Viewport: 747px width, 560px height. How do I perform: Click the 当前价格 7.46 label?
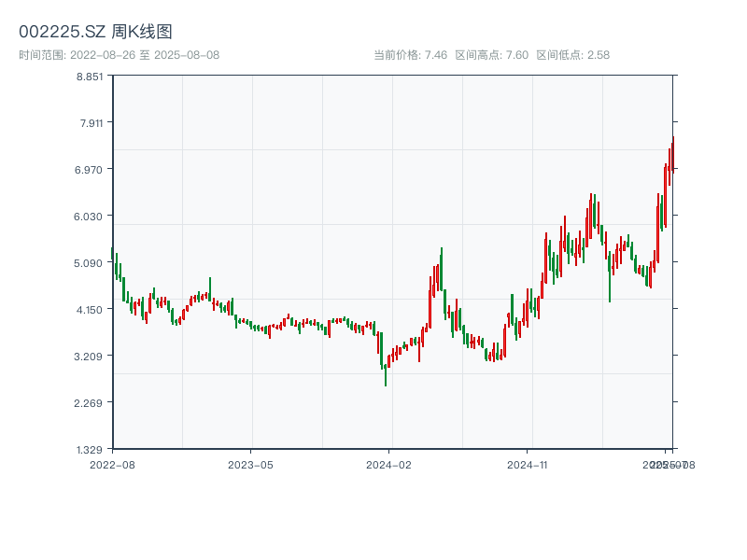(410, 55)
